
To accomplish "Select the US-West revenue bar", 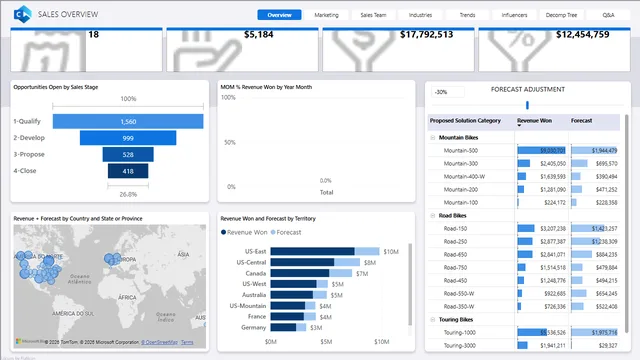I will coord(293,284).
